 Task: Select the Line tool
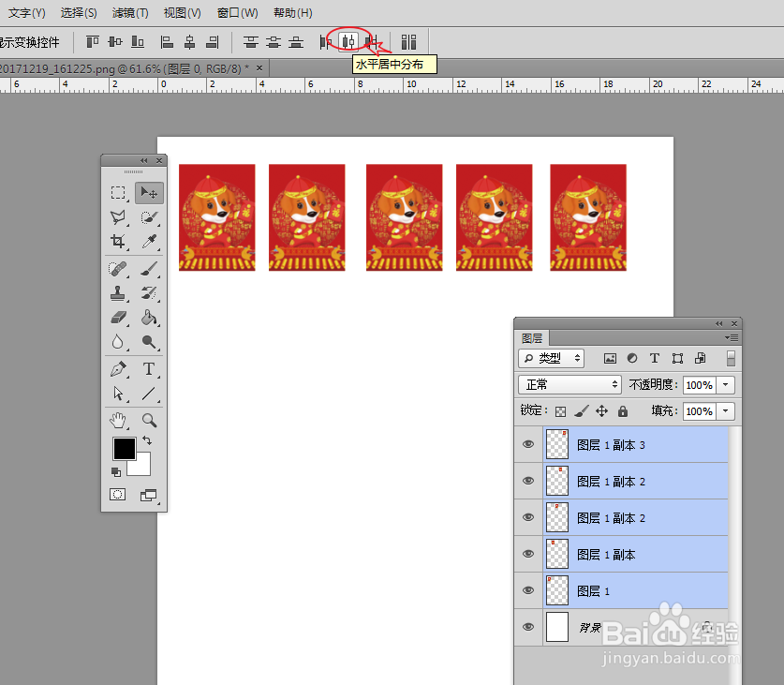click(x=149, y=394)
